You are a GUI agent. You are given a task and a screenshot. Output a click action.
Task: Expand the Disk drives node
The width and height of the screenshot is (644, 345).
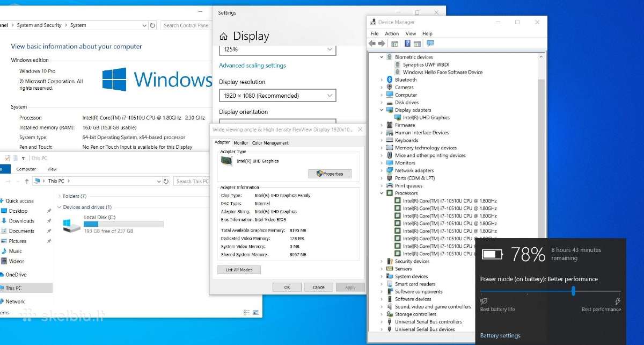[382, 102]
